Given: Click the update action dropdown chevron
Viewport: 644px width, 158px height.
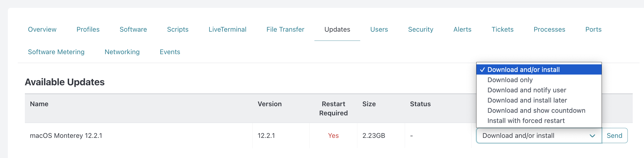Looking at the screenshot, I should point(592,136).
